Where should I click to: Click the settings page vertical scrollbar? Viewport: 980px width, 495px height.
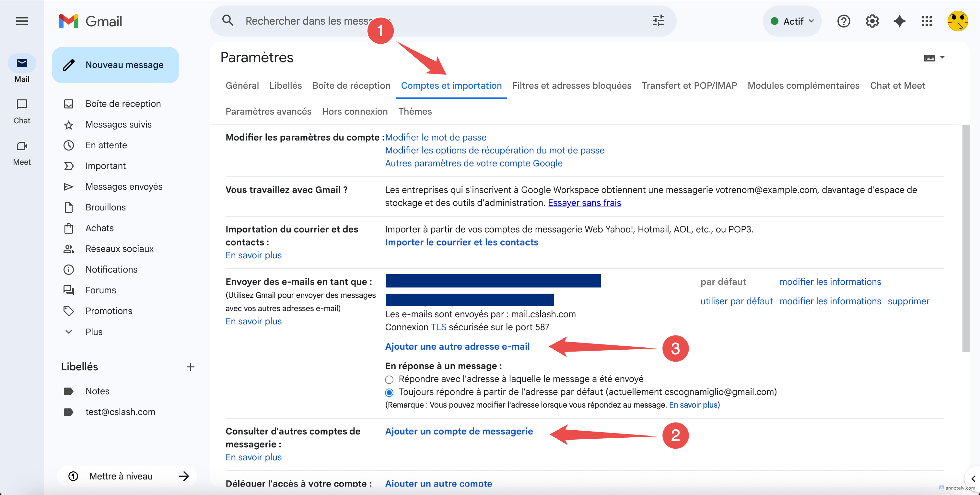click(x=965, y=238)
